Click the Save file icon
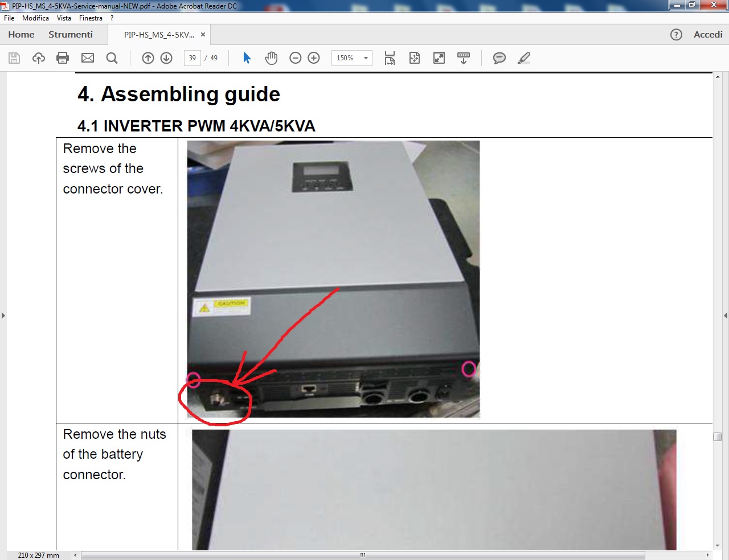 coord(14,58)
